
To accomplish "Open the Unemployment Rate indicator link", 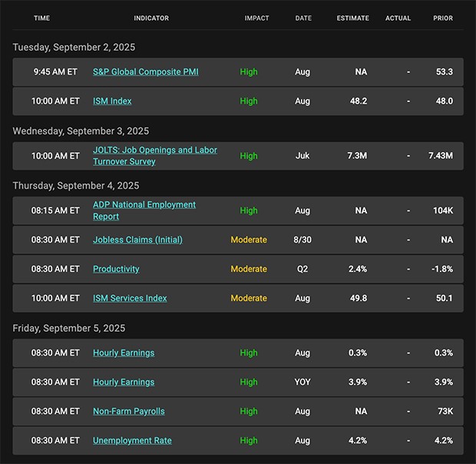I will click(132, 440).
